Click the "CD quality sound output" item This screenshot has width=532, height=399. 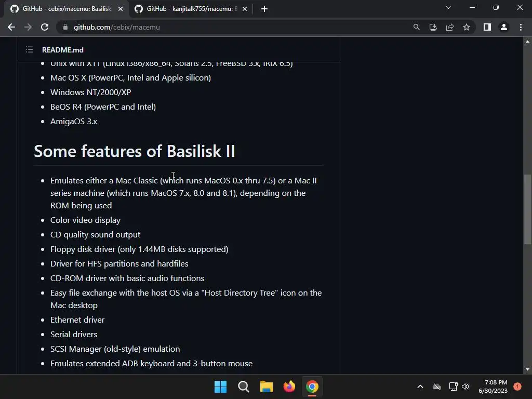[96, 235]
